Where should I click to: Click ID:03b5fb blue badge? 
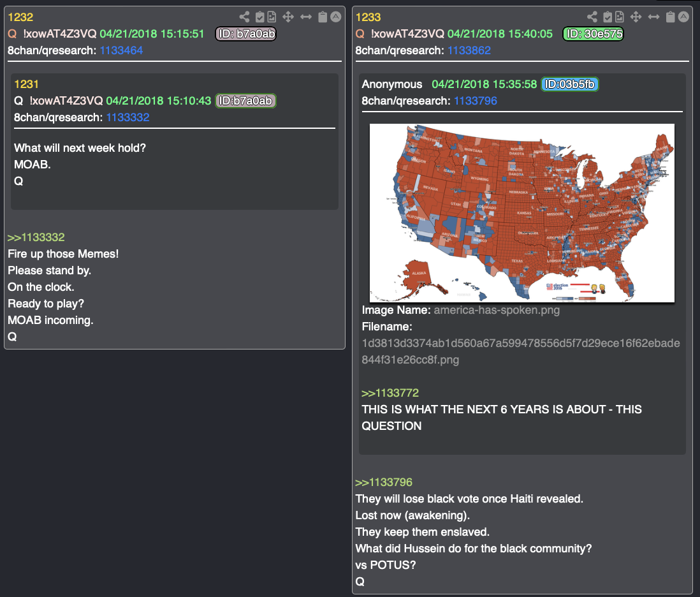570,84
